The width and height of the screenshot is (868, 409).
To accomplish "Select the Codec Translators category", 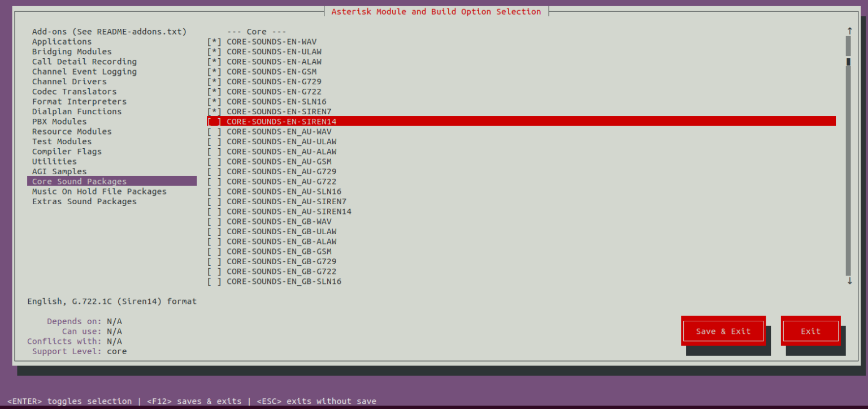I will 68,91.
